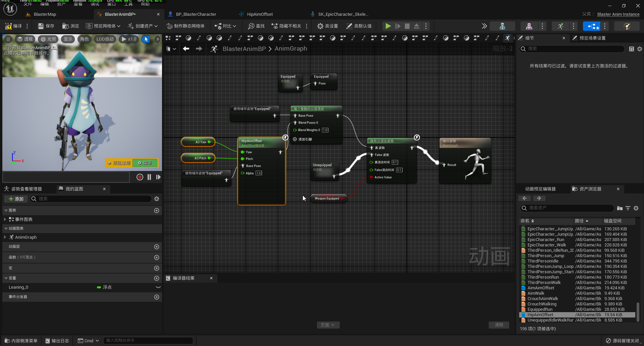This screenshot has width=644, height=346.
Task: Open 内容侧滑菜单 content drawer
Action: pyautogui.click(x=21, y=341)
